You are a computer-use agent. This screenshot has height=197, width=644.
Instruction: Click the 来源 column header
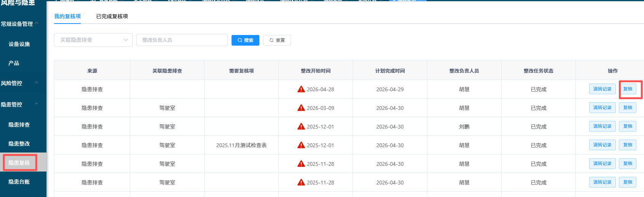pos(92,71)
